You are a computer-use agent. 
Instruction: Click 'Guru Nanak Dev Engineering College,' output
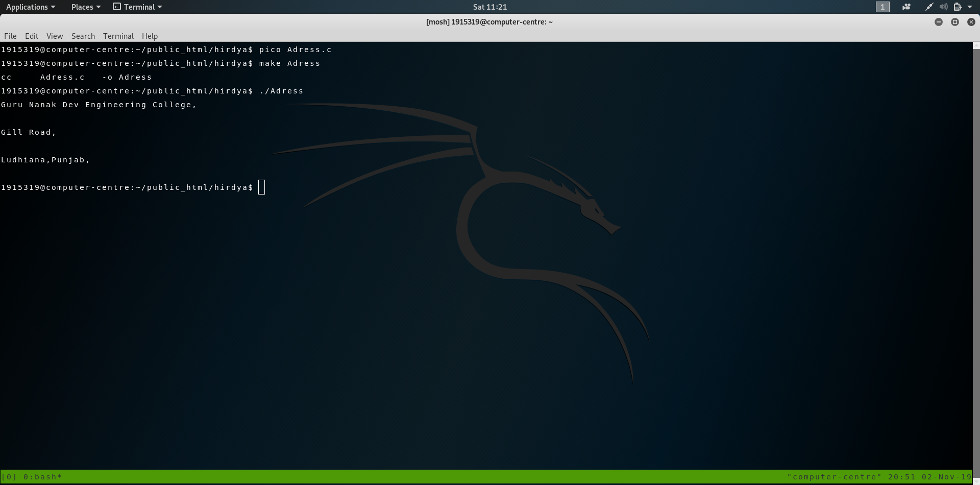pos(99,105)
